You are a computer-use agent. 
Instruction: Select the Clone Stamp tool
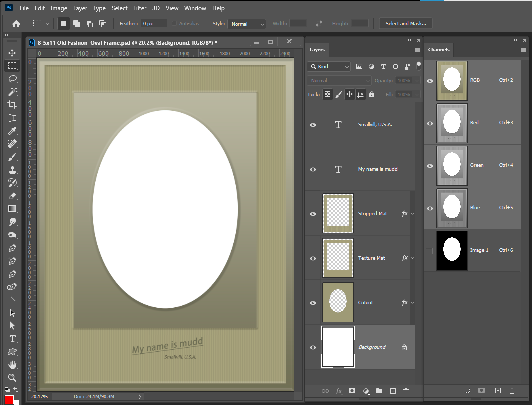12,170
